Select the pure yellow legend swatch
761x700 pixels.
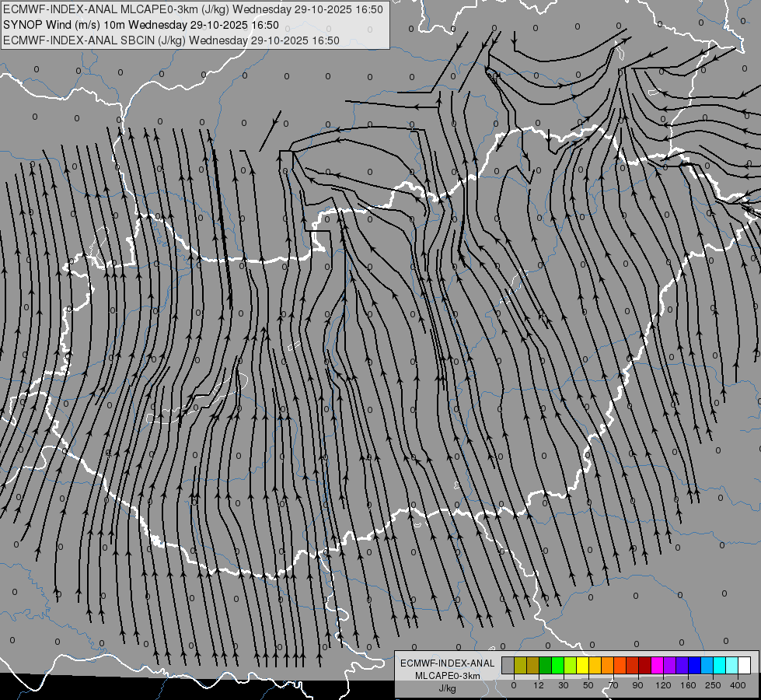click(x=583, y=665)
